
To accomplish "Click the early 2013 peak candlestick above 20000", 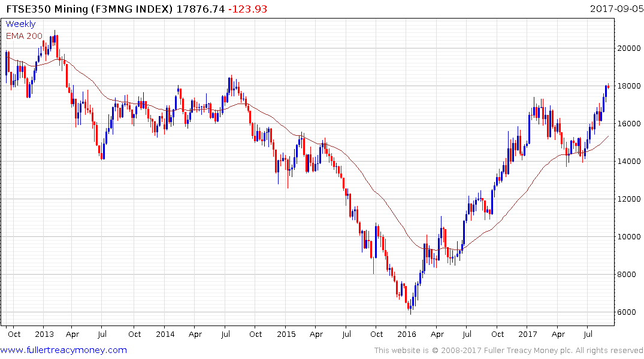I will tap(55, 37).
